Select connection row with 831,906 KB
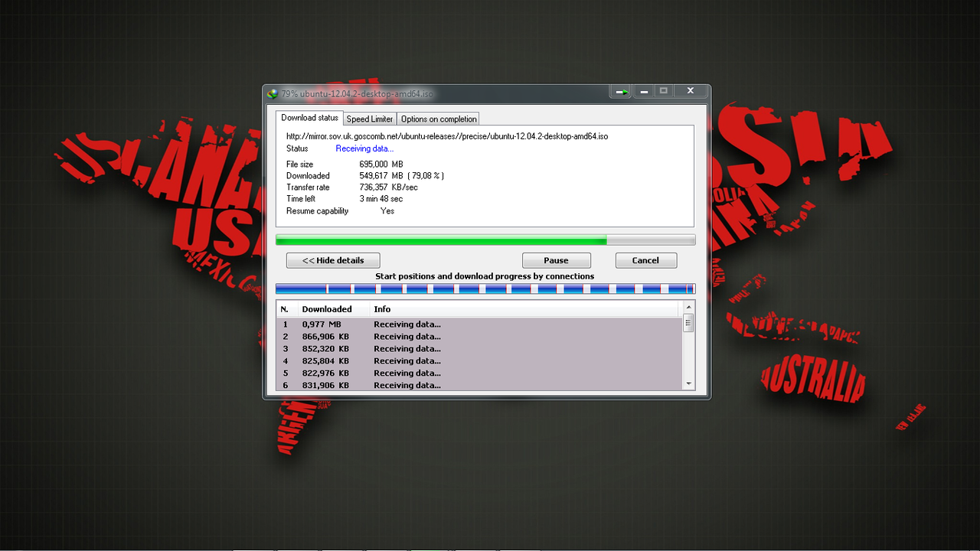 pyautogui.click(x=479, y=385)
